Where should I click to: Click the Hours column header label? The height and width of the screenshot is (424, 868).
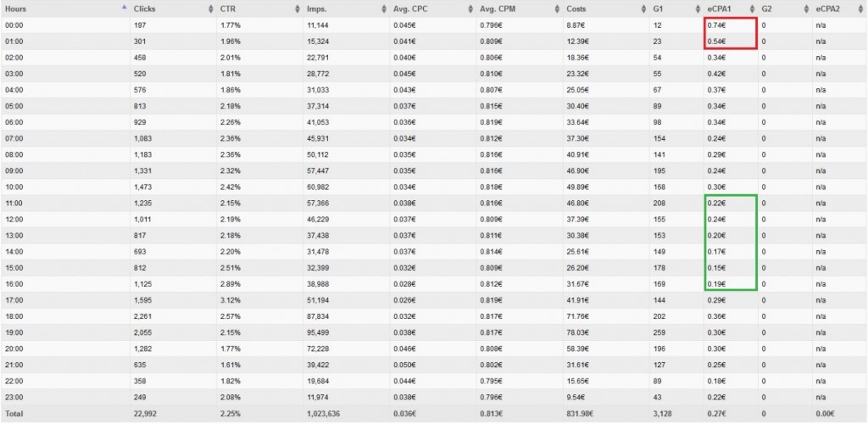click(15, 9)
